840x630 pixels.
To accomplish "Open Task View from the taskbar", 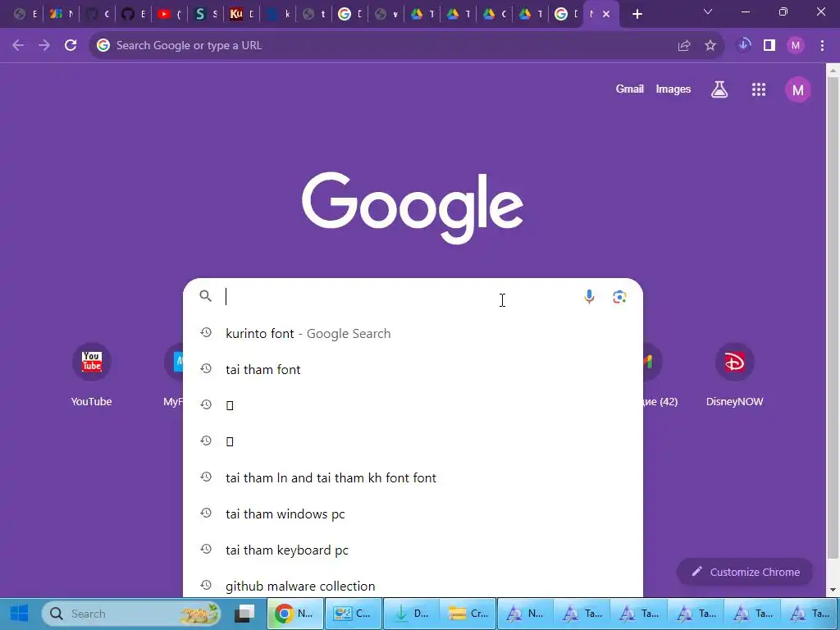I will 246,614.
